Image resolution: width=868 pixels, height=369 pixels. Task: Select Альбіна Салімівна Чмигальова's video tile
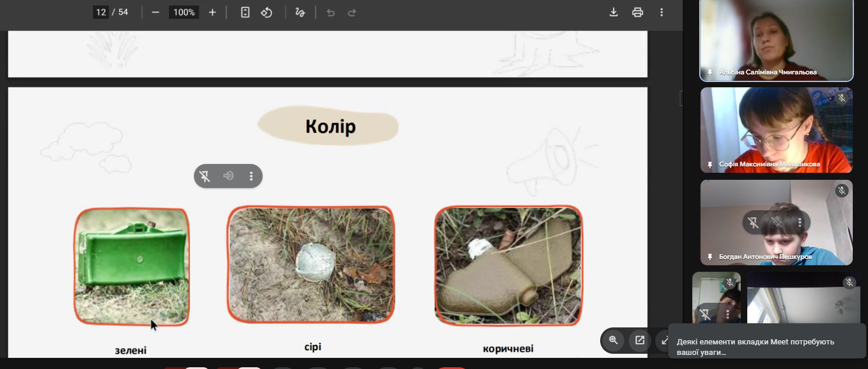tap(776, 38)
